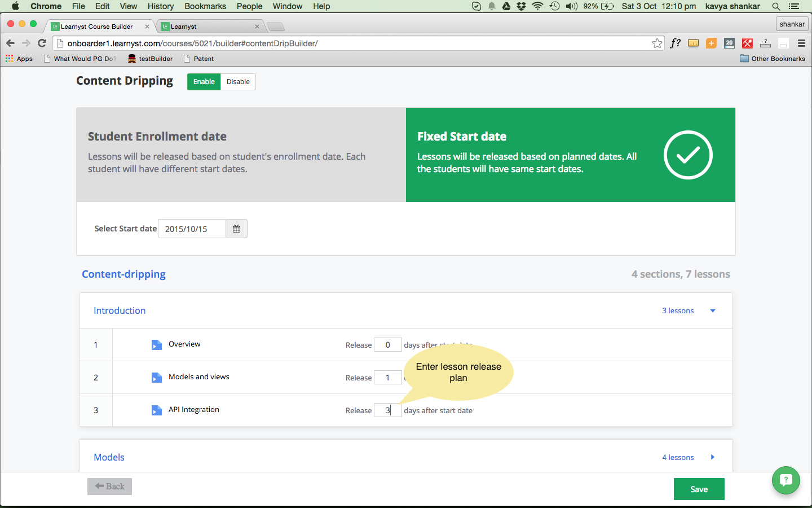The image size is (812, 508).
Task: Open macOS Spotlight search
Action: coord(776,6)
